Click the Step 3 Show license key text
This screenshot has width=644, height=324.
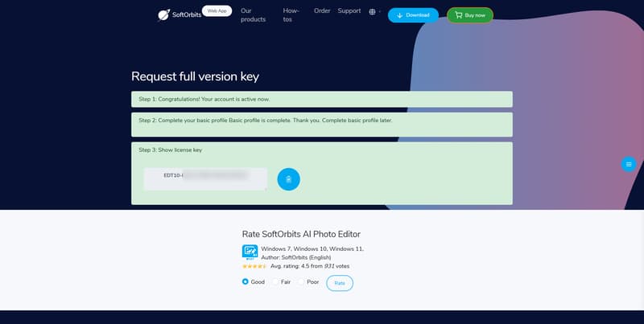point(170,150)
